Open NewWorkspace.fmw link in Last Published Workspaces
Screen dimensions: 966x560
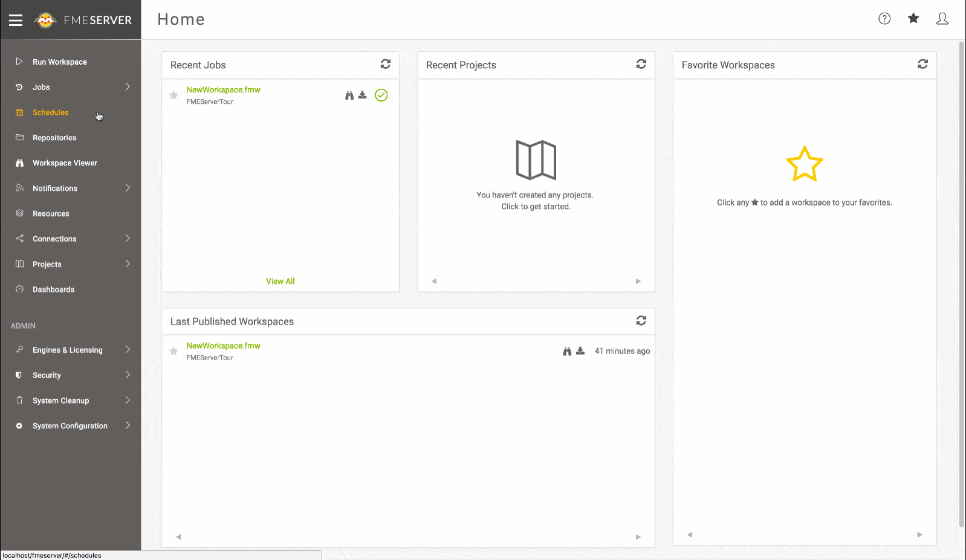point(223,346)
